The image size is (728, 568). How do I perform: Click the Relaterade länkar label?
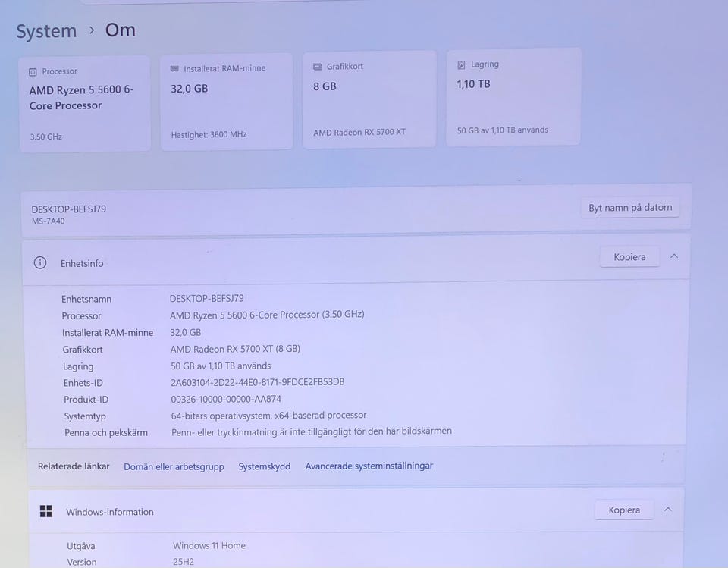pyautogui.click(x=74, y=466)
